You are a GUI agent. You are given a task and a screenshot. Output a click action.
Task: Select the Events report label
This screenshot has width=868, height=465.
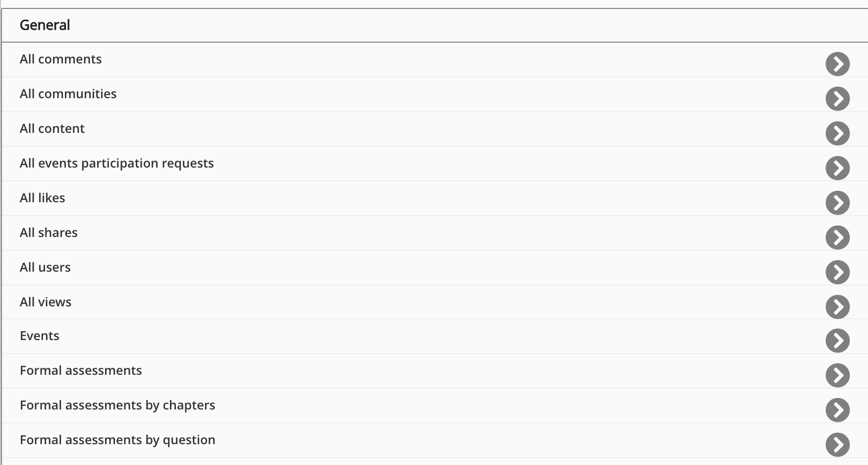pyautogui.click(x=40, y=336)
